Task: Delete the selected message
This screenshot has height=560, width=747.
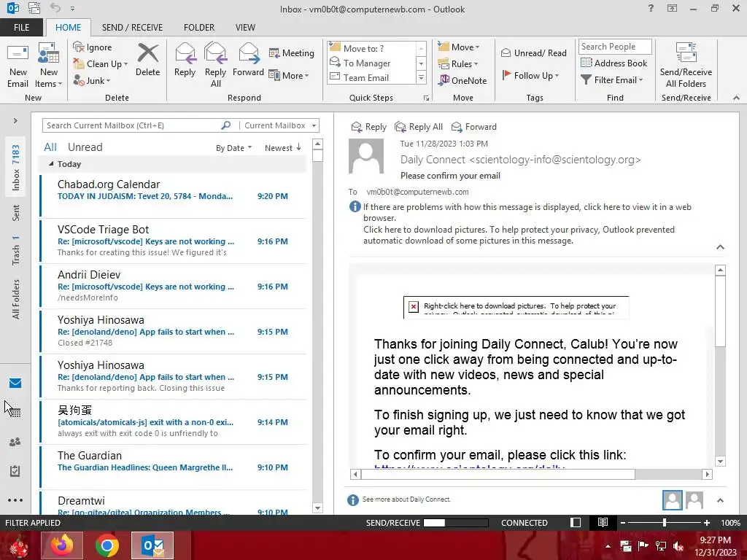Action: tap(147, 61)
